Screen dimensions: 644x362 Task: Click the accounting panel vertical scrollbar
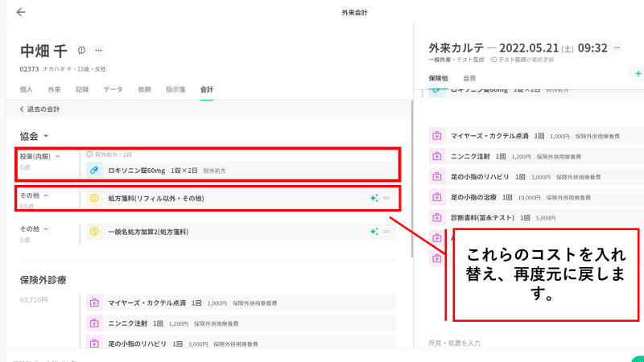point(411,179)
